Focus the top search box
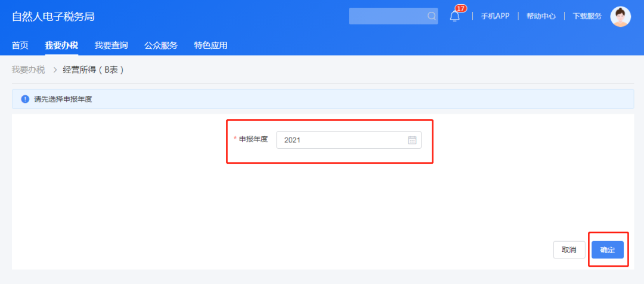The width and height of the screenshot is (644, 284). tap(388, 16)
